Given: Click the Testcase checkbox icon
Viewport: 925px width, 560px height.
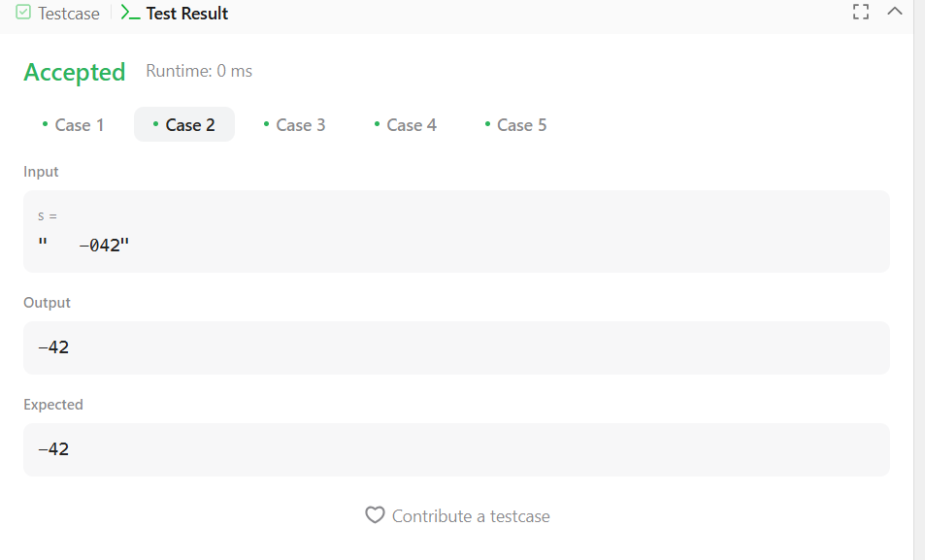Looking at the screenshot, I should (x=23, y=12).
